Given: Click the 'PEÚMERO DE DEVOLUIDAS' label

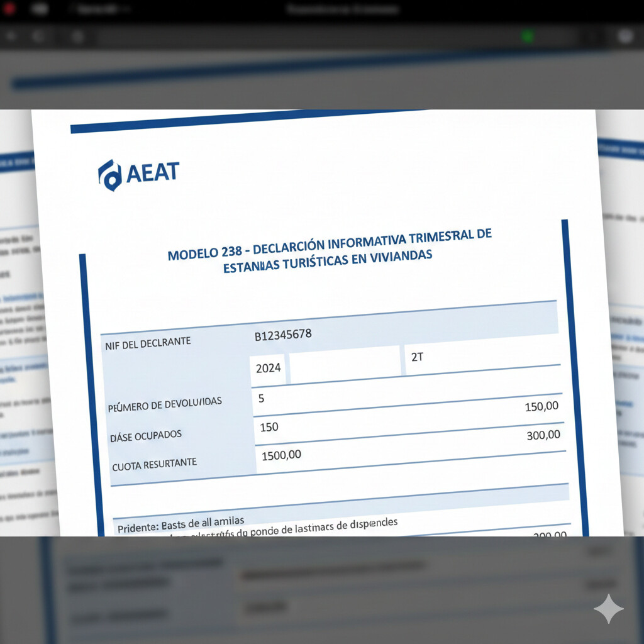Looking at the screenshot, I should [165, 404].
